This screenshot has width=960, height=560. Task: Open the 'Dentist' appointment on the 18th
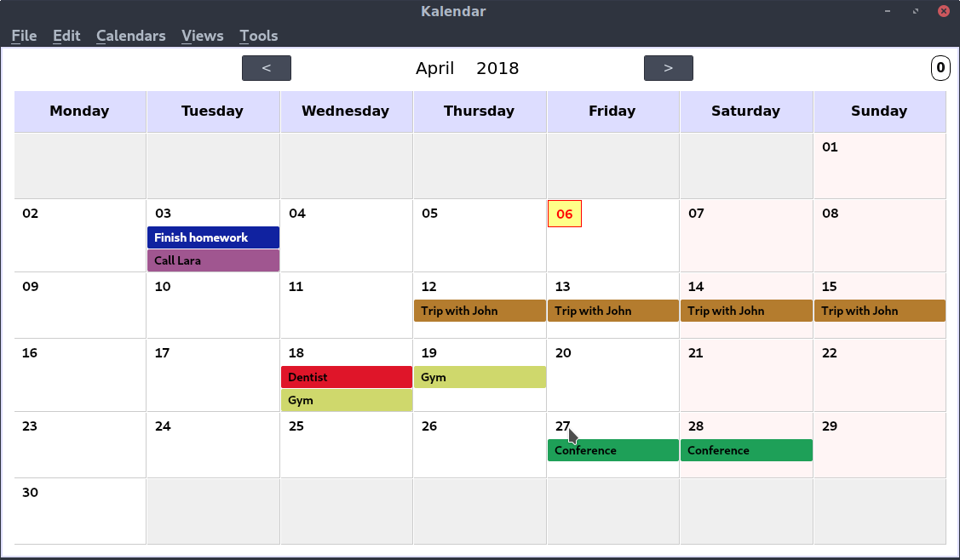(346, 377)
